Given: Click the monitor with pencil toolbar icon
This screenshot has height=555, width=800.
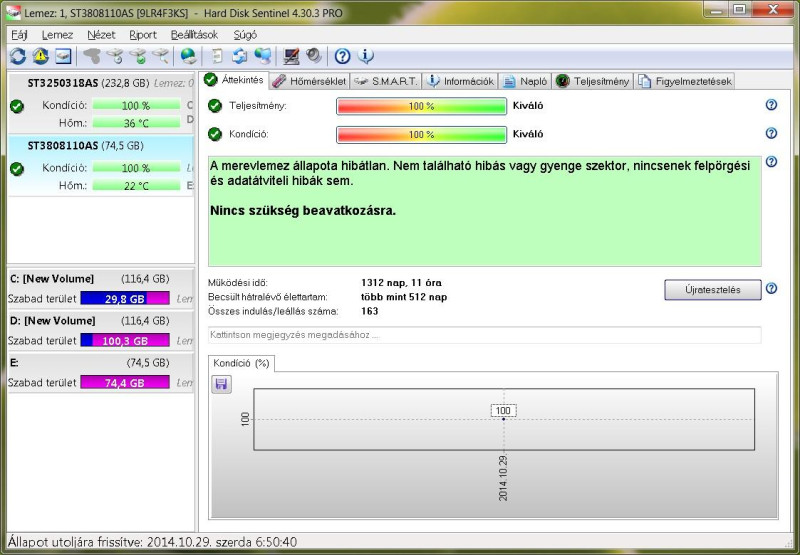Looking at the screenshot, I should pos(291,56).
